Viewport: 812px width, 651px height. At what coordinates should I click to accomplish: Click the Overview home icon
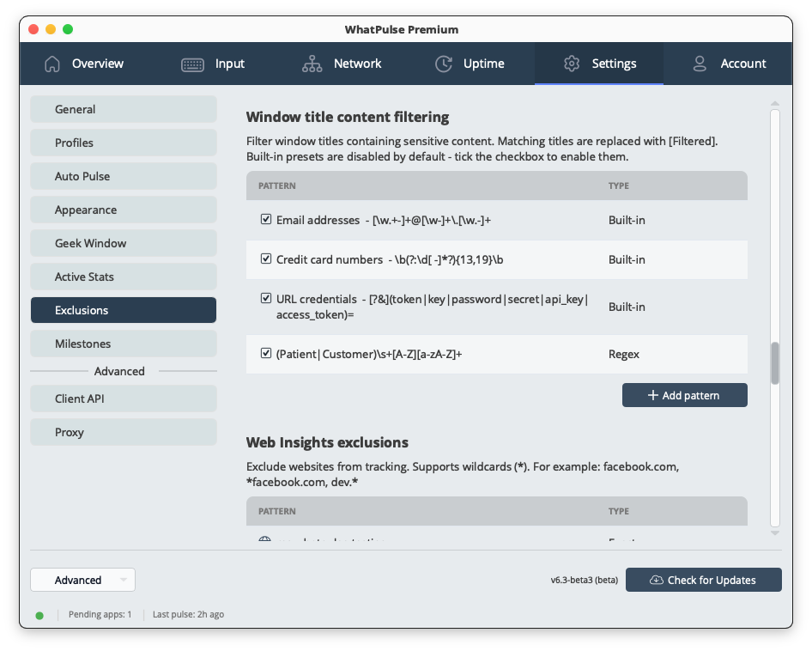pyautogui.click(x=52, y=64)
